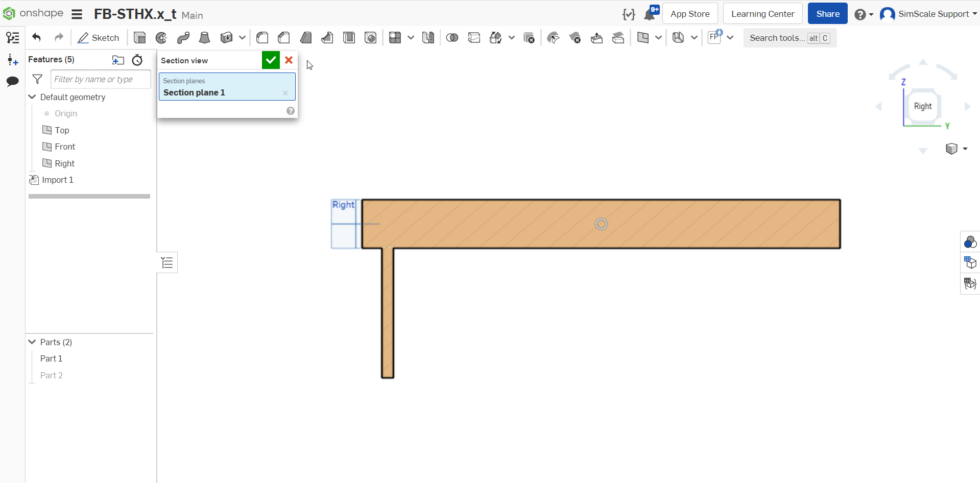Viewport: 980px width, 483px height.
Task: Collapse the Default geometry group
Action: click(x=32, y=97)
